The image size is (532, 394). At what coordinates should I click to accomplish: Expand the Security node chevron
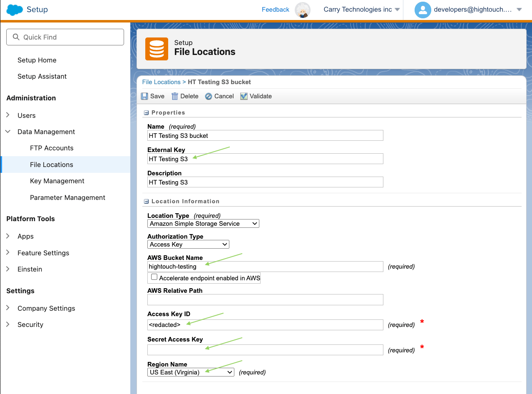click(x=8, y=324)
